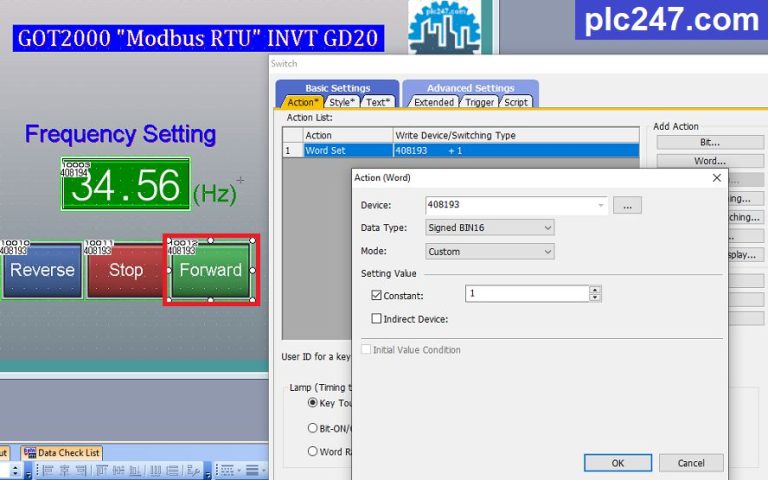Switch to the Extended tab
The height and width of the screenshot is (480, 768).
[433, 102]
